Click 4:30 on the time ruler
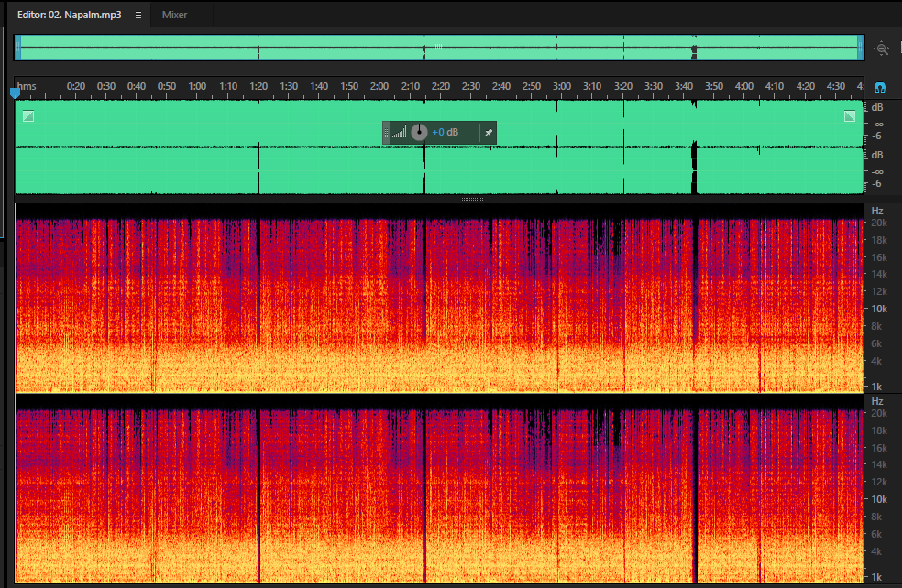 (836, 86)
